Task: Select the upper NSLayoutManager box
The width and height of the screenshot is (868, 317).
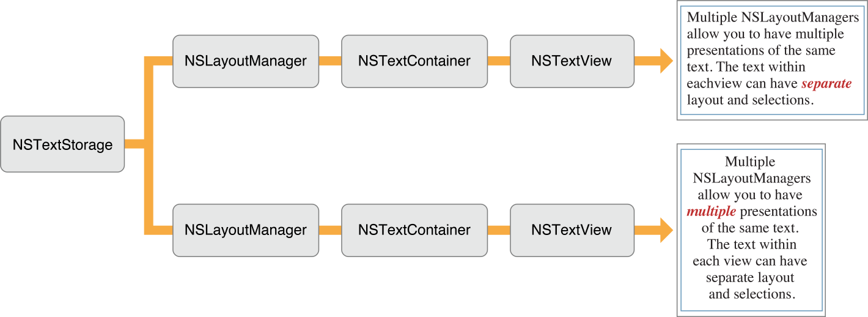Action: coord(246,61)
